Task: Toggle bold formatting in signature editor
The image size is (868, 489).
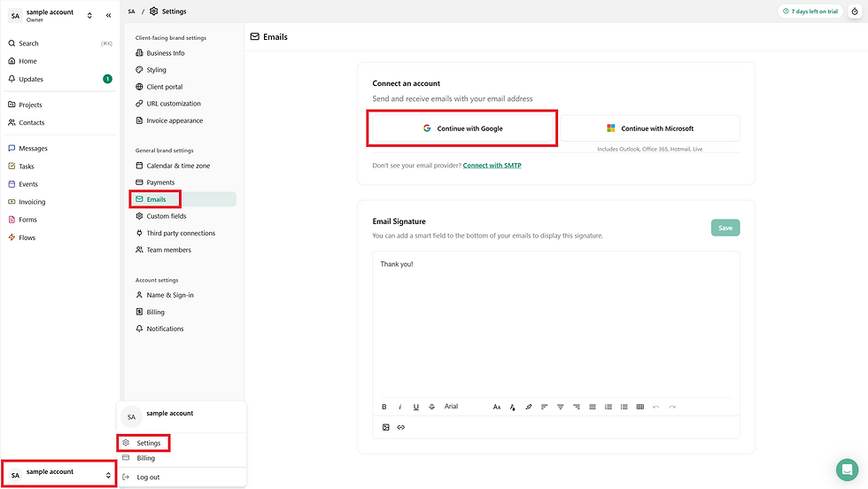Action: pos(384,407)
